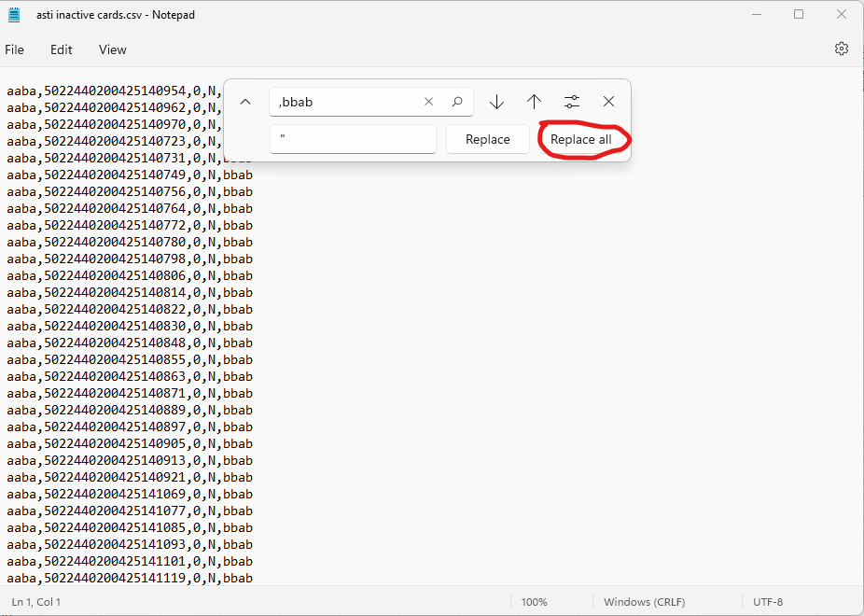The height and width of the screenshot is (616, 864).
Task: Dismiss the Find and Replace bar
Action: 608,102
